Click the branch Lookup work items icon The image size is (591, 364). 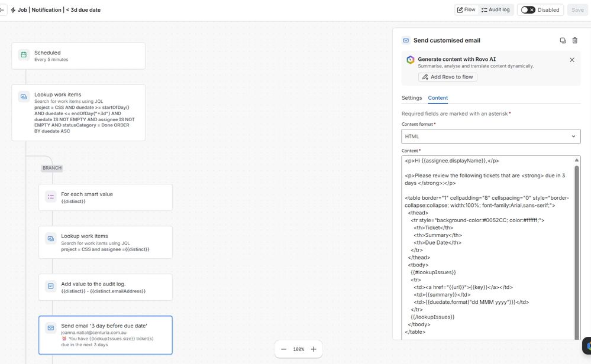tap(50, 239)
